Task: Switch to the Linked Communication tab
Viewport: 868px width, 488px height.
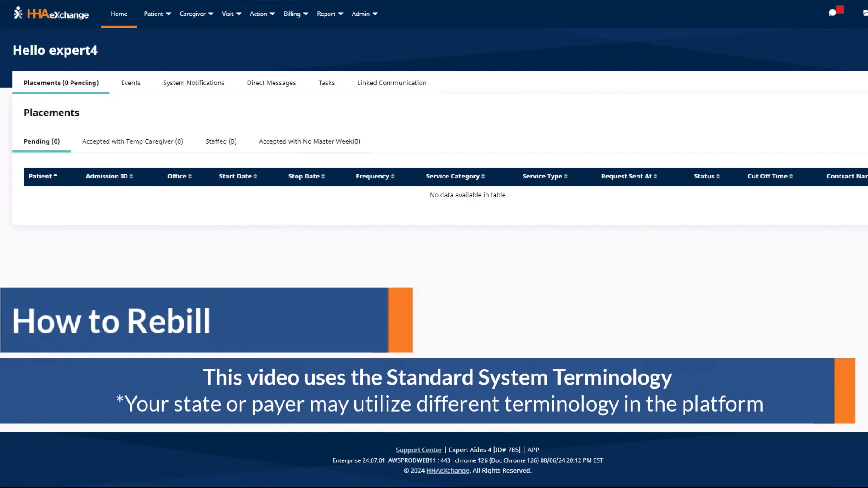Action: pyautogui.click(x=392, y=83)
